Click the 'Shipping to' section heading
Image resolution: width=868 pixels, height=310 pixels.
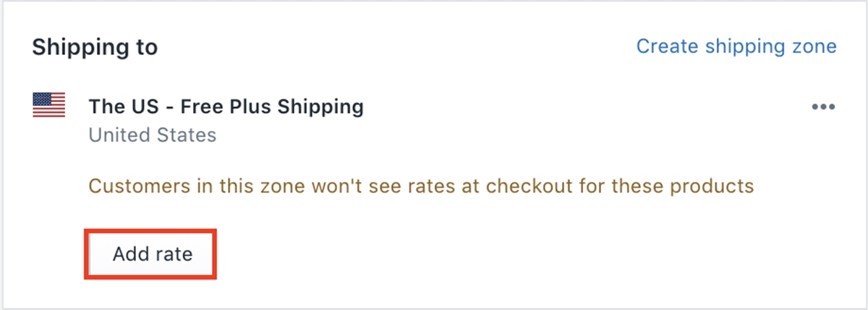(x=95, y=47)
